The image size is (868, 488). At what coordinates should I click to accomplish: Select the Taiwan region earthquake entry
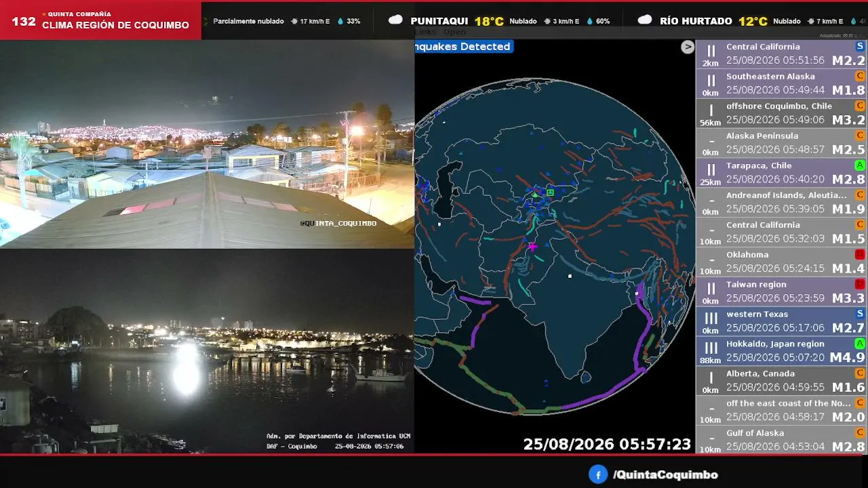click(782, 292)
